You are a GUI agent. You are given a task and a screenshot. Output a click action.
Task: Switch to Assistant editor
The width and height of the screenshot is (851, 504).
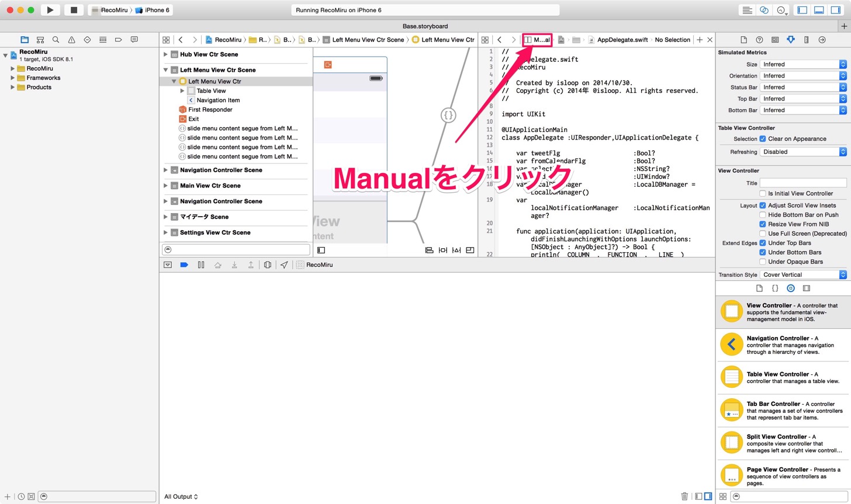(x=764, y=10)
